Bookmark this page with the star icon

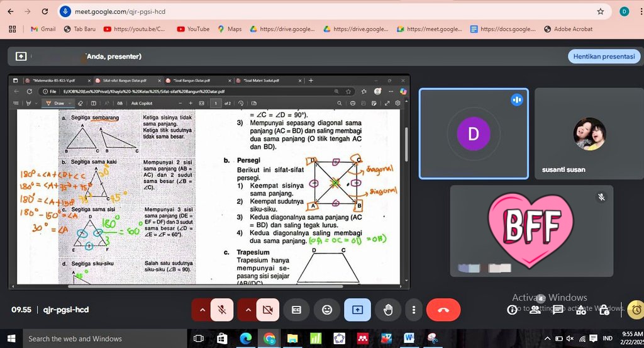tap(601, 11)
